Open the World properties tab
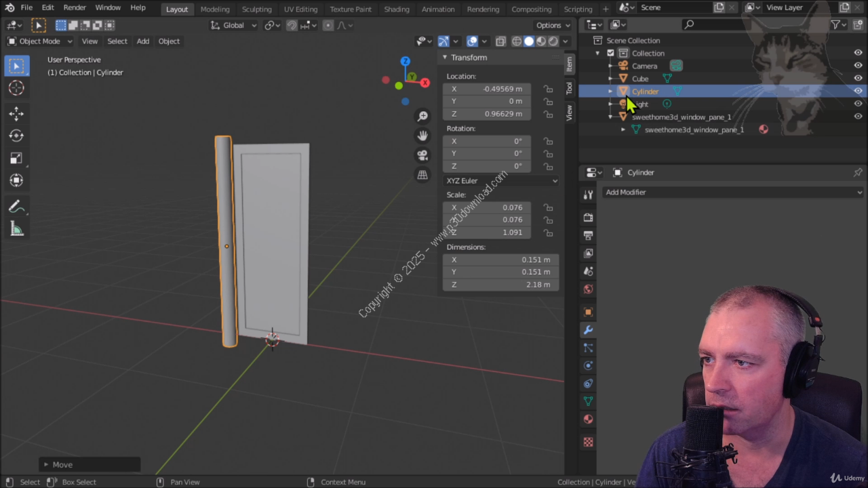The width and height of the screenshot is (868, 488). 588,289
